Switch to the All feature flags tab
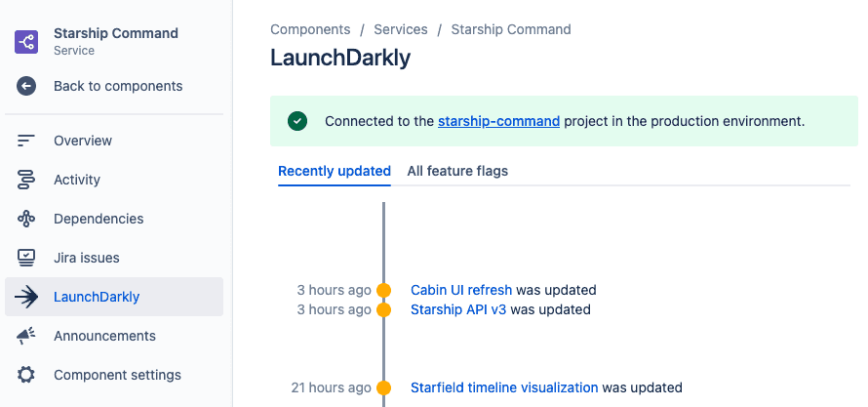The image size is (868, 407). pos(457,171)
